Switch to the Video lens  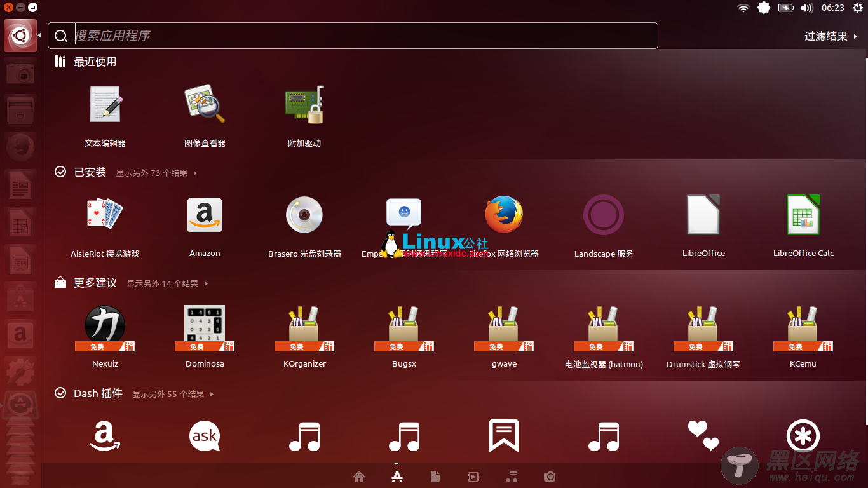[473, 477]
